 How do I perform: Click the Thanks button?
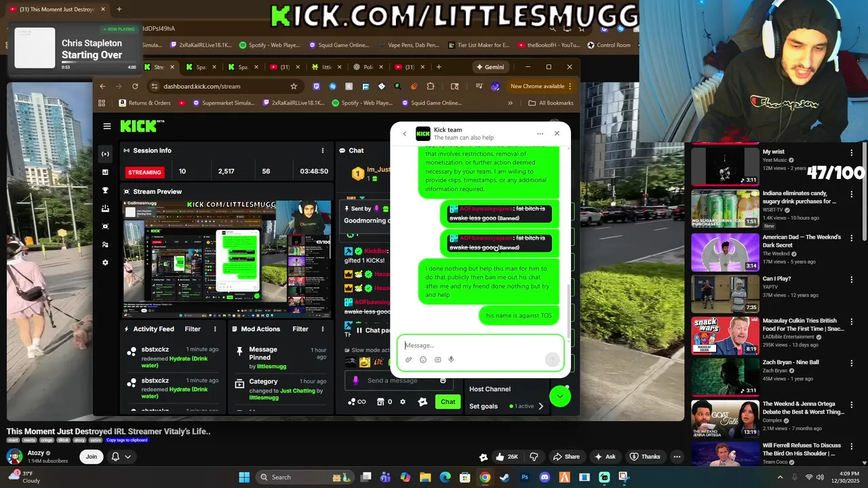(645, 457)
